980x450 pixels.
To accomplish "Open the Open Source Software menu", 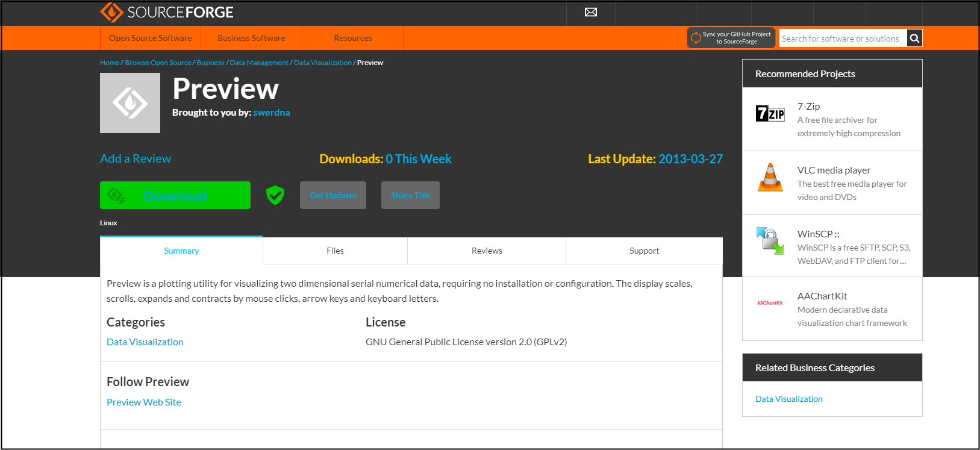I will (x=151, y=38).
